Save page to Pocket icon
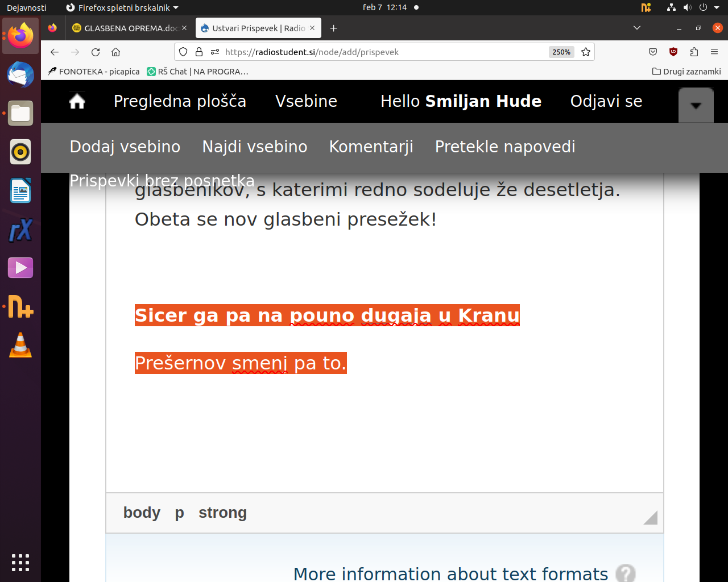This screenshot has width=728, height=582. [653, 52]
